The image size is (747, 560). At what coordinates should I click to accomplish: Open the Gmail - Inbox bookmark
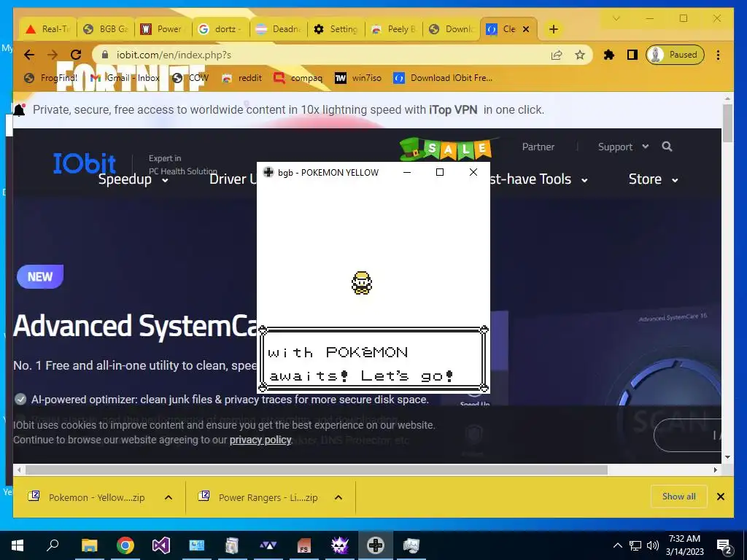[125, 78]
